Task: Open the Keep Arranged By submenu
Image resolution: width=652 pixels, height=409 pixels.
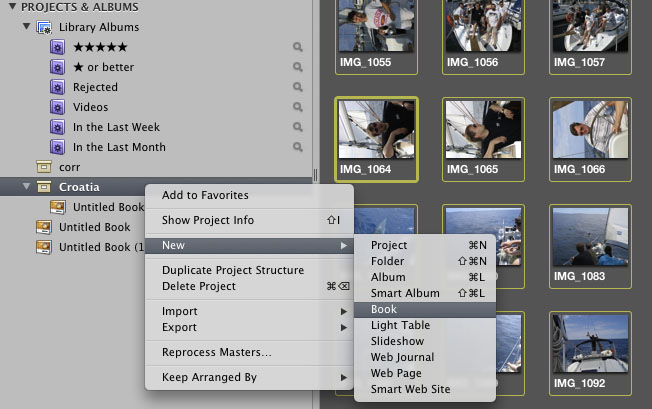Action: point(249,377)
